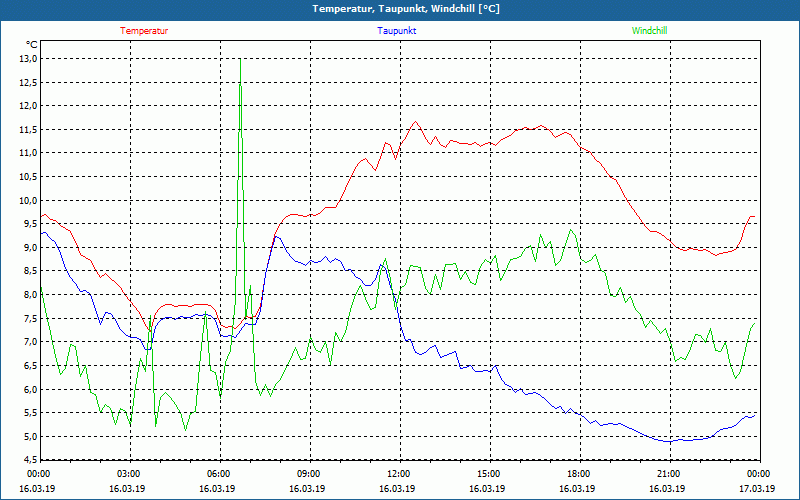Click the 17.03.19 date label

(757, 488)
